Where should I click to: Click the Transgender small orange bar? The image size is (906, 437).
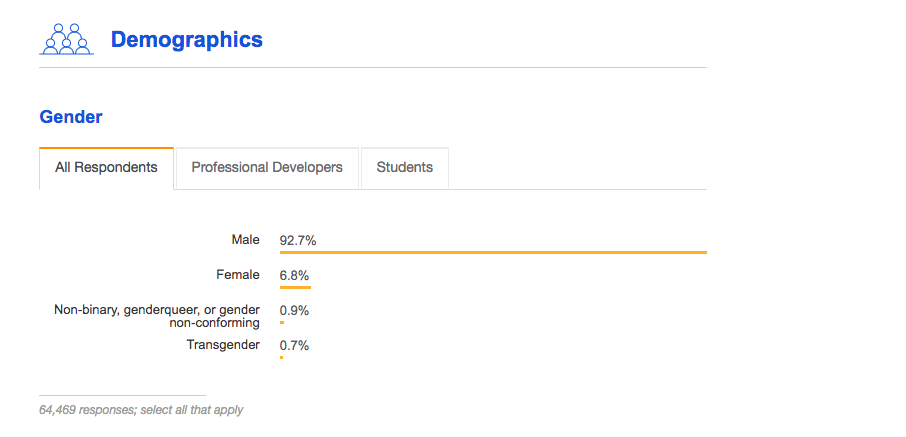281,358
